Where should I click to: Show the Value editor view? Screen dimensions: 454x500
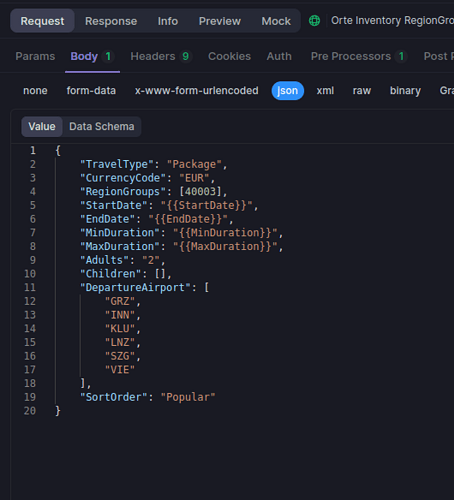coord(42,126)
